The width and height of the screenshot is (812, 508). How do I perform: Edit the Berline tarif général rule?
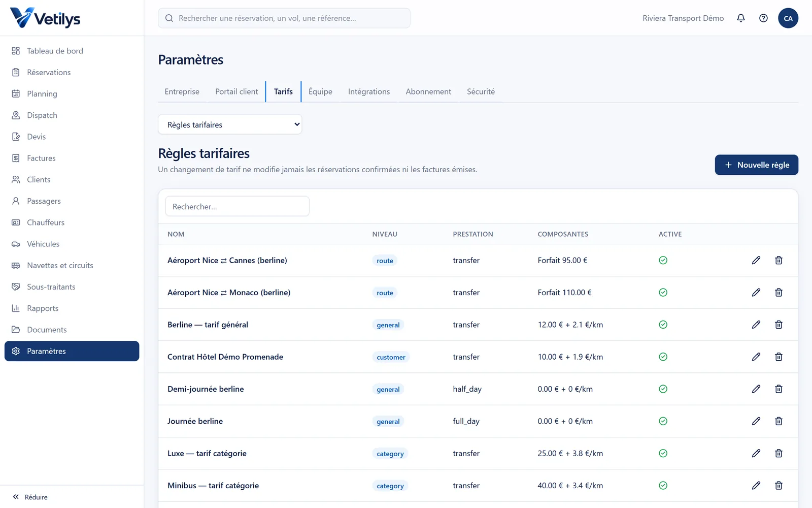[x=756, y=325]
